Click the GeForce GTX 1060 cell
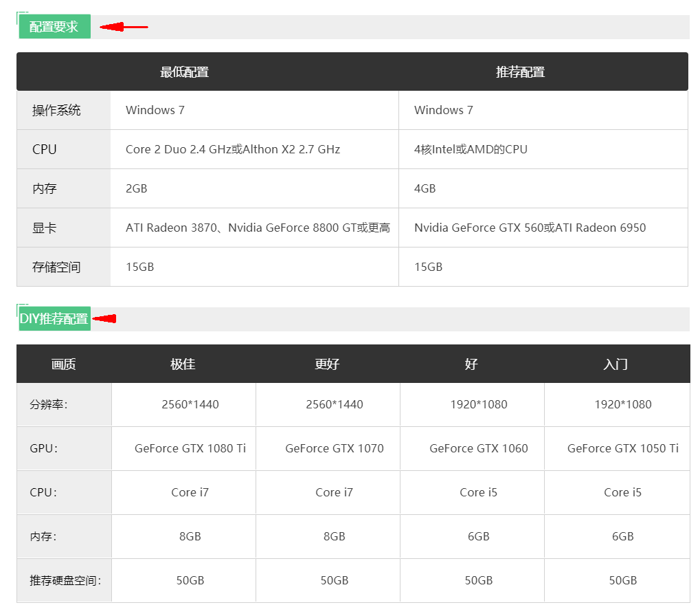 (479, 448)
